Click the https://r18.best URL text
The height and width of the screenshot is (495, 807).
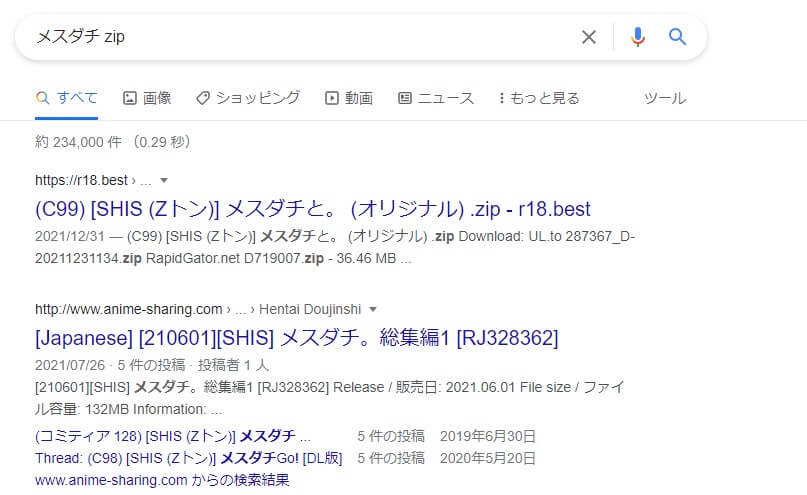[81, 180]
